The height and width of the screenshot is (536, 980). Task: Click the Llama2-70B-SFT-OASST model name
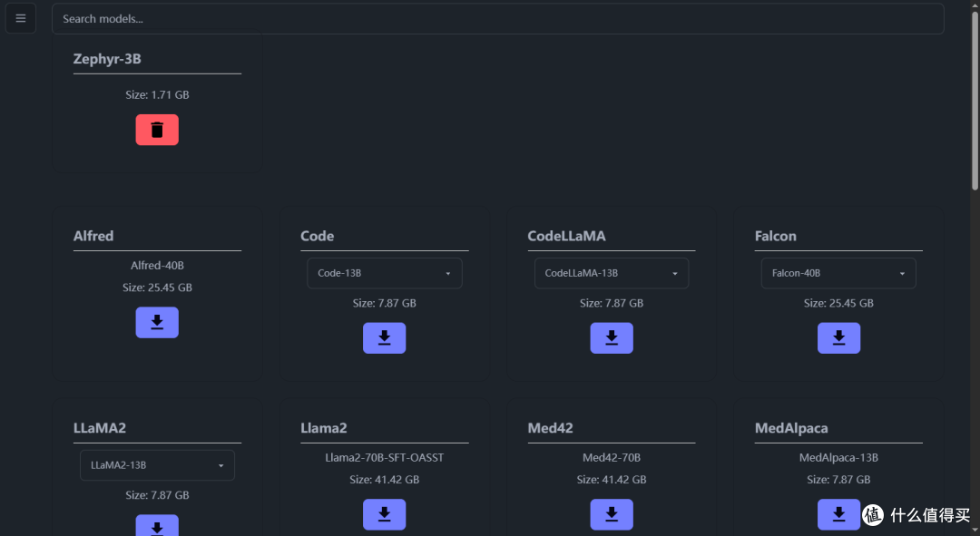point(385,457)
